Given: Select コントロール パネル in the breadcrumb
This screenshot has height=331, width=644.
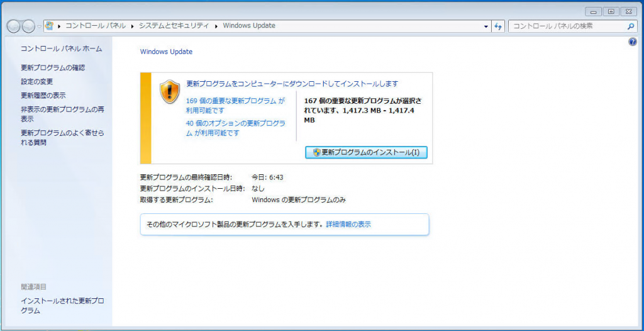Looking at the screenshot, I should [96, 26].
